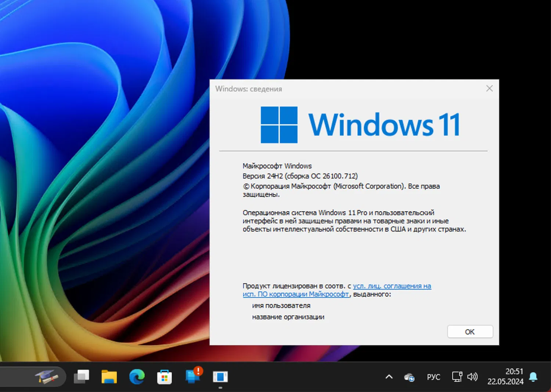This screenshot has height=392, width=551.
Task: Open the усл. лиц. соглашения на license link
Action: point(392,286)
